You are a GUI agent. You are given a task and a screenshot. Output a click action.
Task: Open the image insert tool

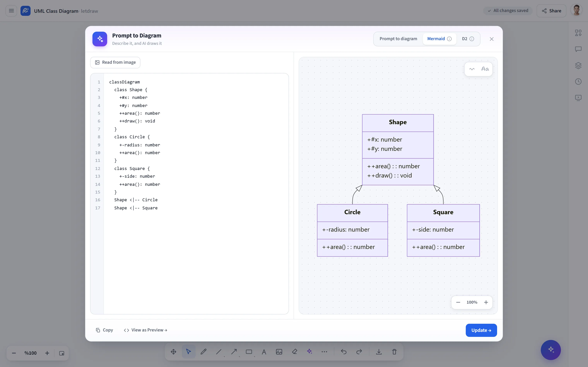click(x=279, y=352)
